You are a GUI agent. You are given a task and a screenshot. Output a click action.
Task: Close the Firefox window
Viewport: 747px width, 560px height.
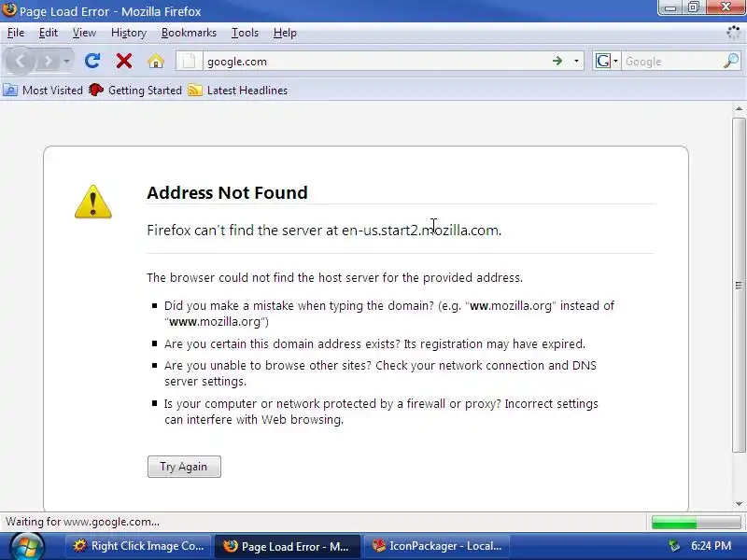tap(726, 7)
